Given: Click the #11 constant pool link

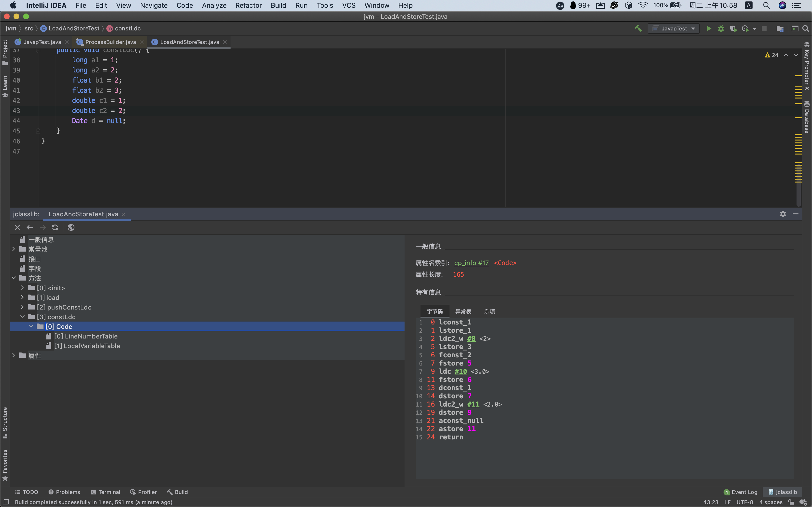Looking at the screenshot, I should click(x=473, y=404).
